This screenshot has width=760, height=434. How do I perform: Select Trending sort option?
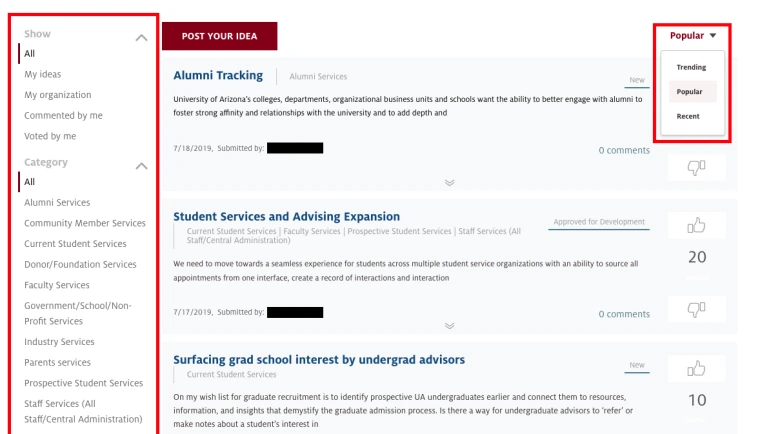[691, 67]
